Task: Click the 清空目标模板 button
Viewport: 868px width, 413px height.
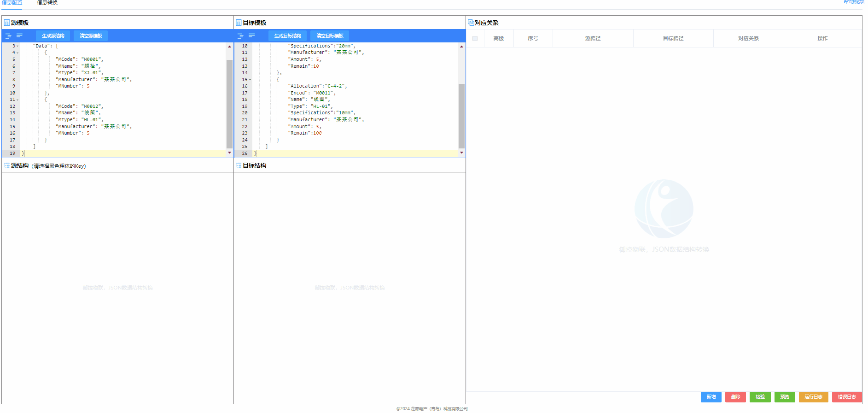Action: pyautogui.click(x=330, y=35)
